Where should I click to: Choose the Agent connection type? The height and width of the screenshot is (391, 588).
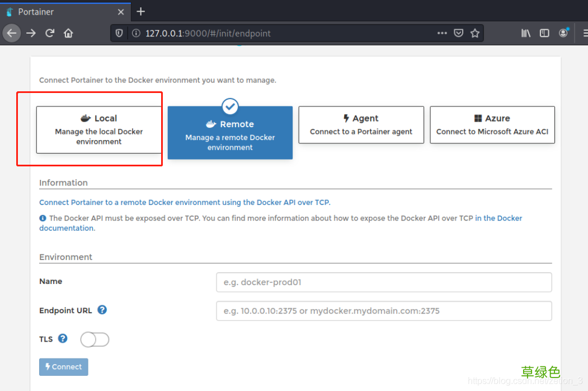pyautogui.click(x=361, y=124)
